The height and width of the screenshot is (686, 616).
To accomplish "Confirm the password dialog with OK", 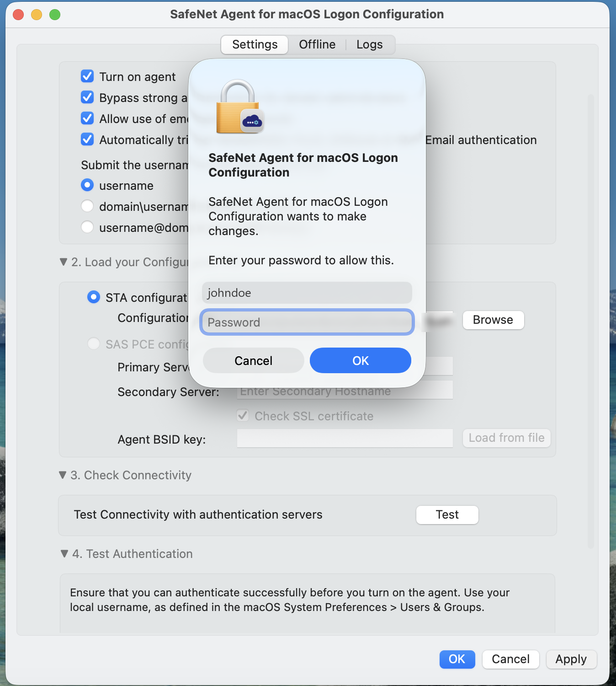I will click(x=361, y=360).
